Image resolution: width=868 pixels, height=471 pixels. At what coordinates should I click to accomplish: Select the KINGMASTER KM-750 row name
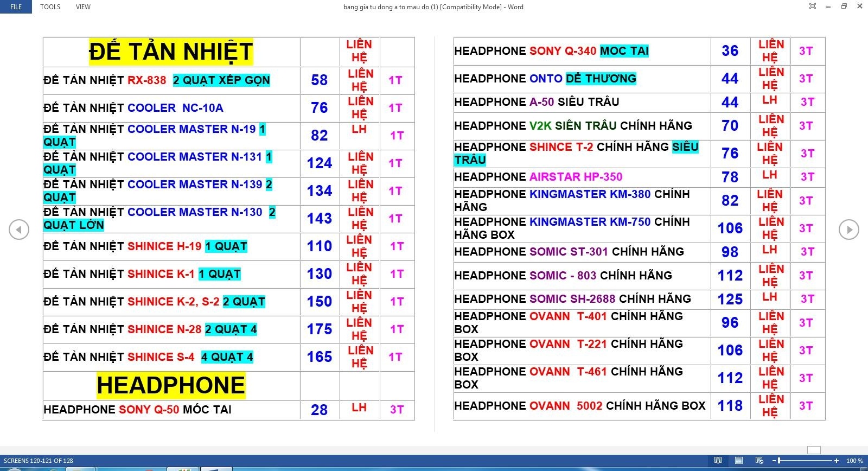click(572, 228)
